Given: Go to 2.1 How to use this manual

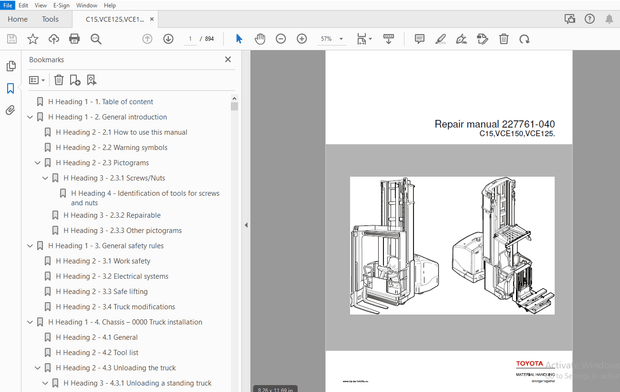Looking at the screenshot, I should pyautogui.click(x=121, y=132).
